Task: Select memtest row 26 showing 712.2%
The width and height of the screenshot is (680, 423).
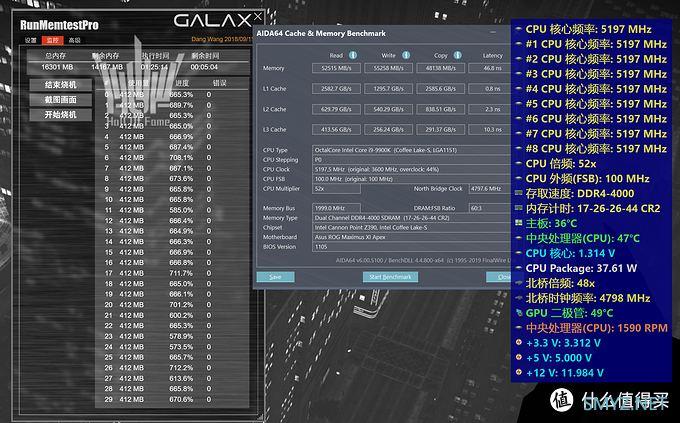Action: pyautogui.click(x=172, y=367)
